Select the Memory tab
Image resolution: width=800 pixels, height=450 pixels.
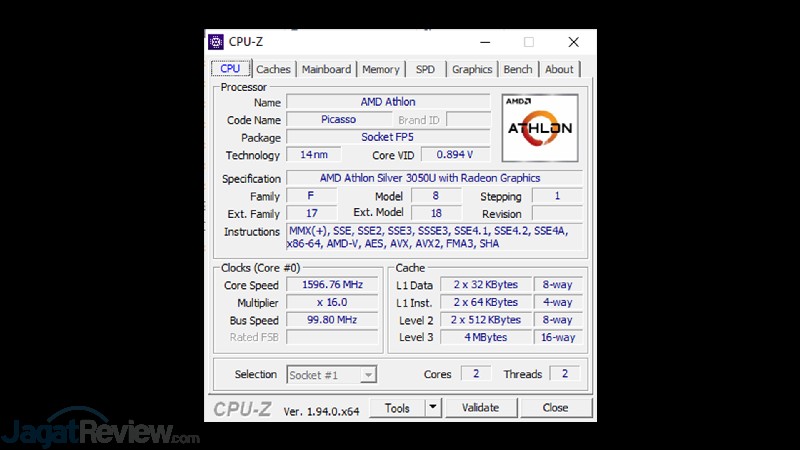tap(380, 69)
